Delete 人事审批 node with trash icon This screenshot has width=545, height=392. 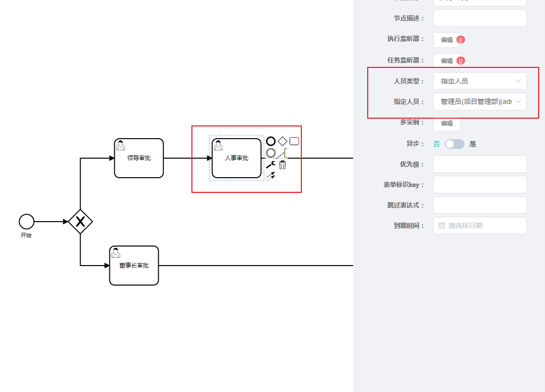[x=282, y=165]
